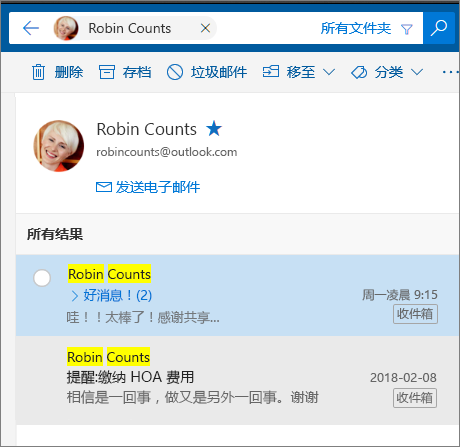
Task: Go back using the search bar arrow
Action: [31, 28]
